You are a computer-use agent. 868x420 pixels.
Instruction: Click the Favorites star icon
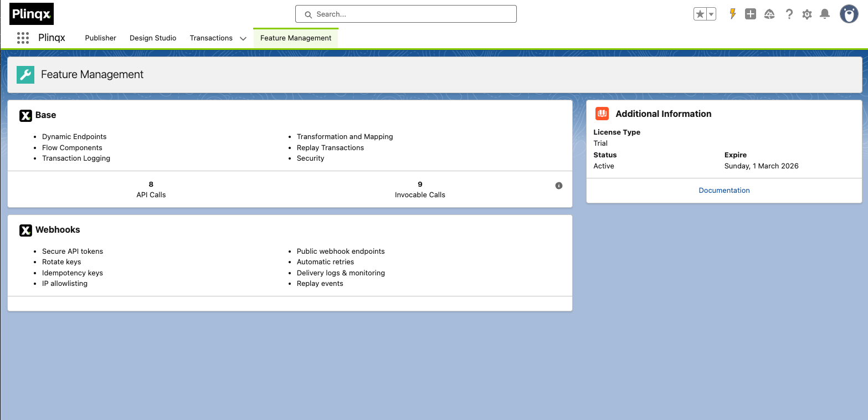tap(700, 14)
